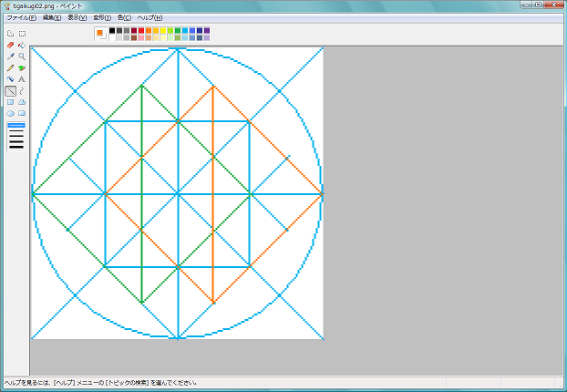Pick the Polygon shape tool
This screenshot has height=392, width=567.
click(x=22, y=102)
